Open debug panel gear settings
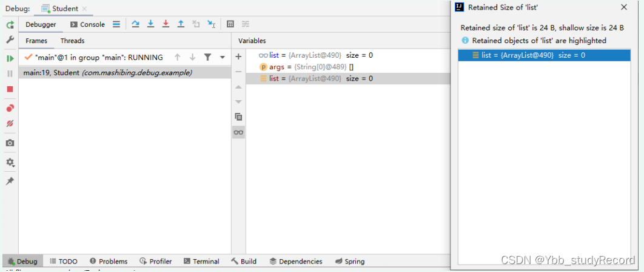The height and width of the screenshot is (272, 644). tap(10, 162)
